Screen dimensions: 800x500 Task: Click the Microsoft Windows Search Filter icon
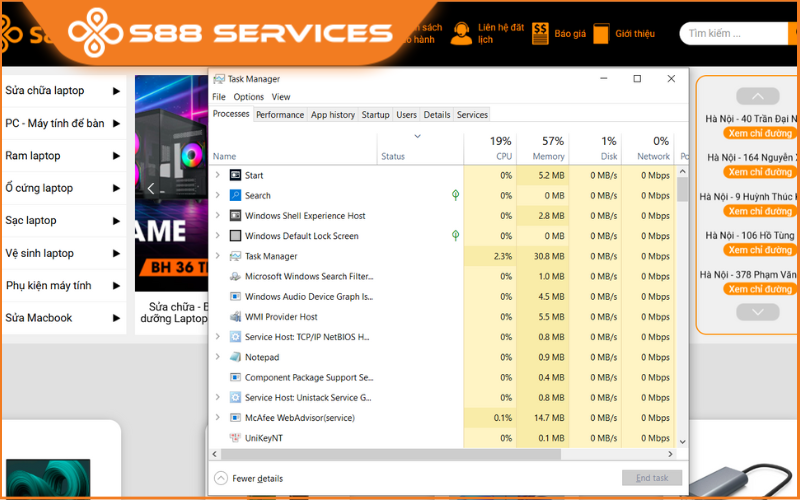coord(235,276)
